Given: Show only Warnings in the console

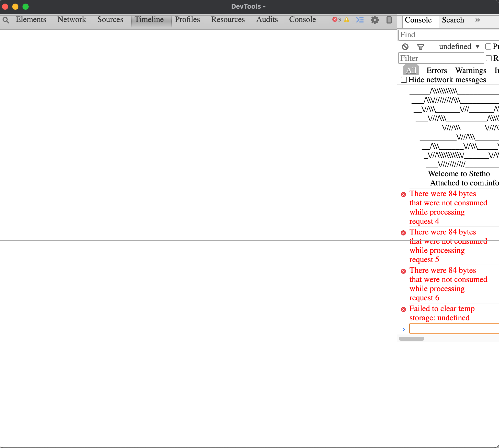Looking at the screenshot, I should pos(470,70).
